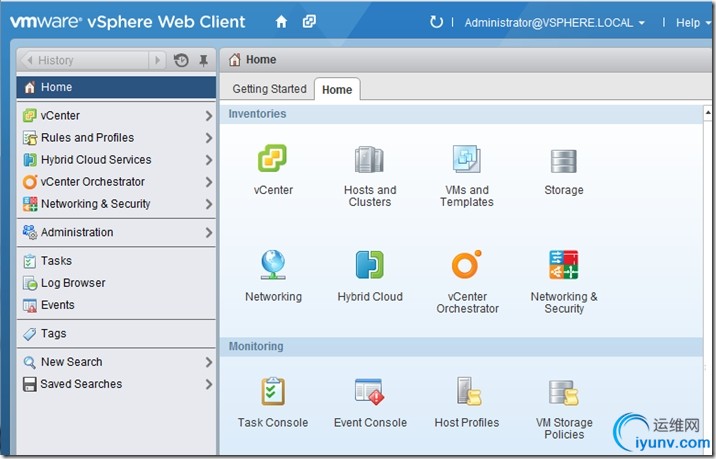The height and width of the screenshot is (459, 716).
Task: Open the Storage inventory icon
Action: click(x=563, y=161)
